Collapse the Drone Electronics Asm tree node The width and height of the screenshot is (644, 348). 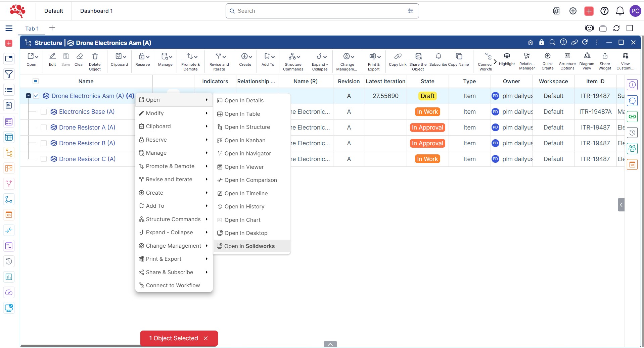pos(29,96)
